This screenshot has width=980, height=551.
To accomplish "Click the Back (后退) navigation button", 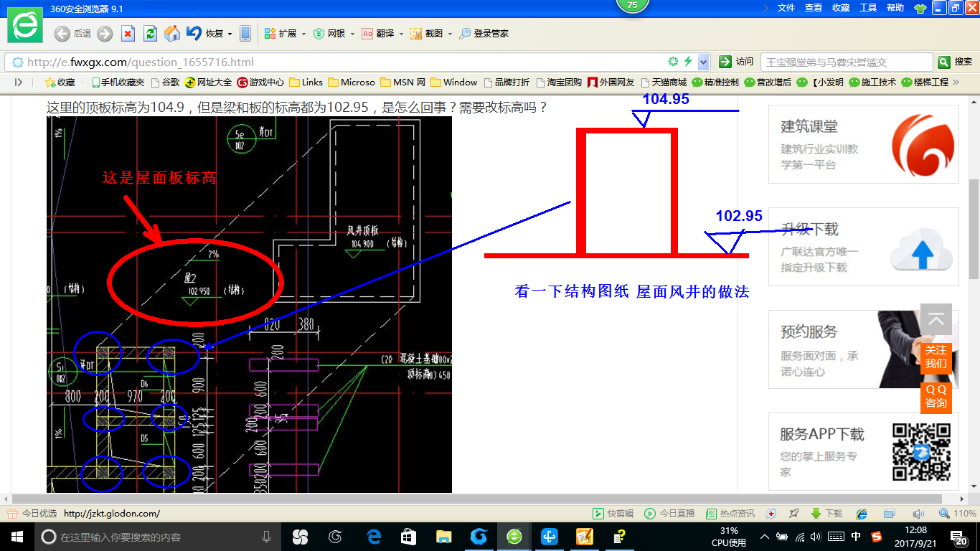I will 73,34.
